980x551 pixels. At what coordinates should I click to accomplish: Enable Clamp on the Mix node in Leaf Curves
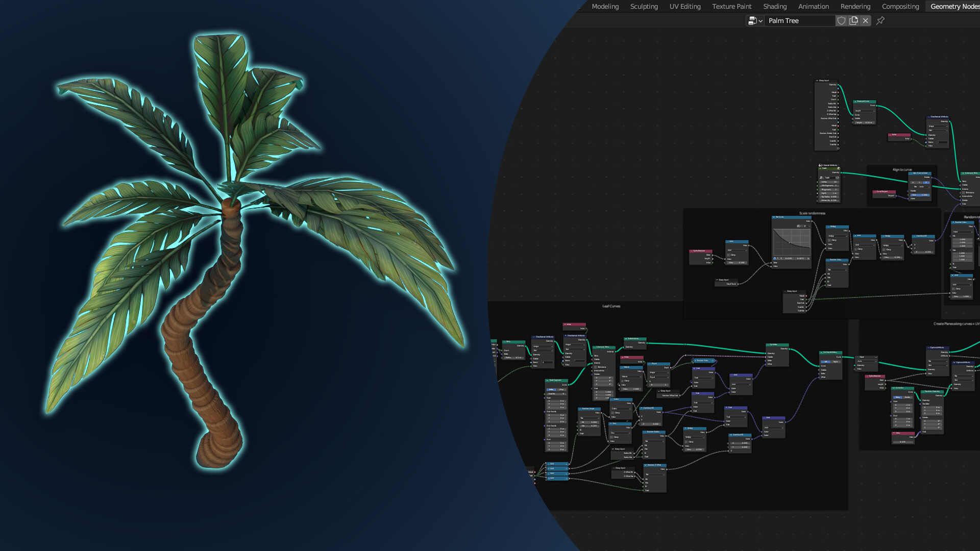point(622,381)
